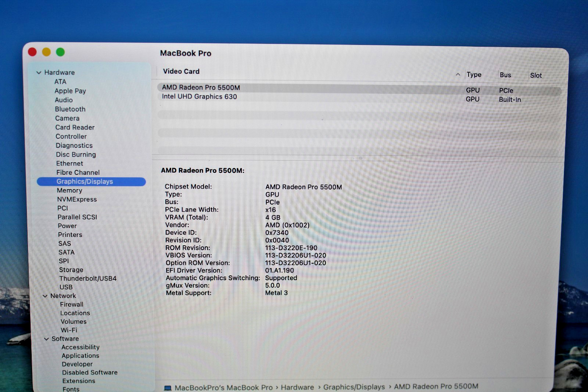588x392 pixels.
Task: Click MacBookPro's MacBook Pro in path bar
Action: point(223,388)
